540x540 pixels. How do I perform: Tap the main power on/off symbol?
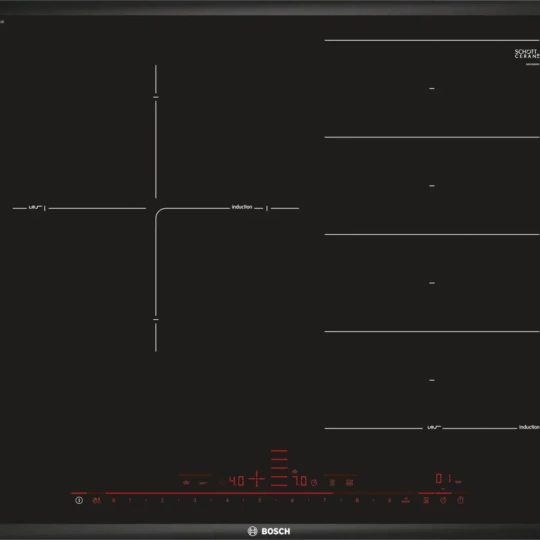pyautogui.click(x=79, y=500)
